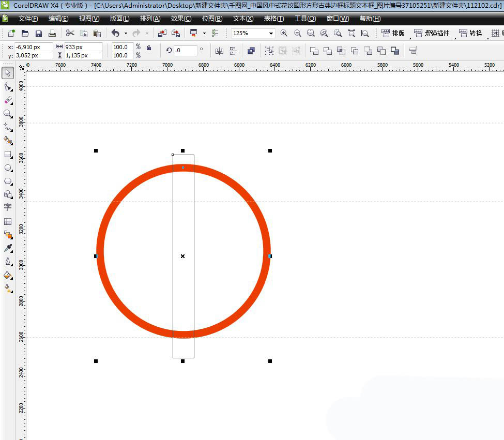Select the Zoom tool in toolbox
Image resolution: width=504 pixels, height=440 pixels.
8,113
